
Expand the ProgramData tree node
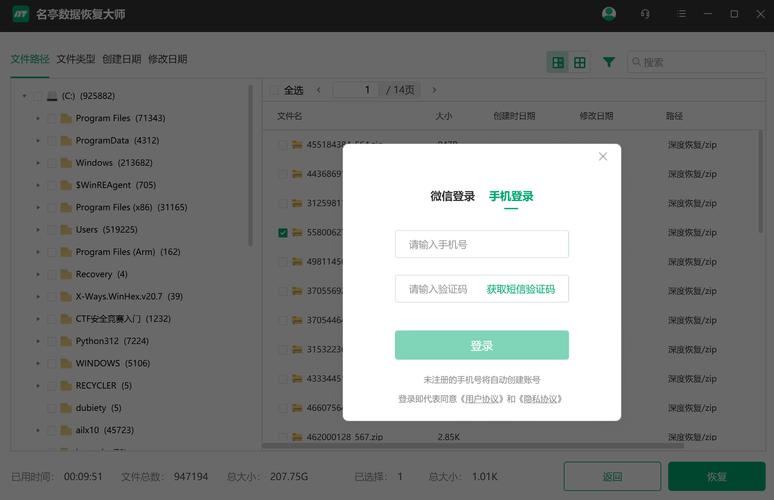pyautogui.click(x=38, y=141)
